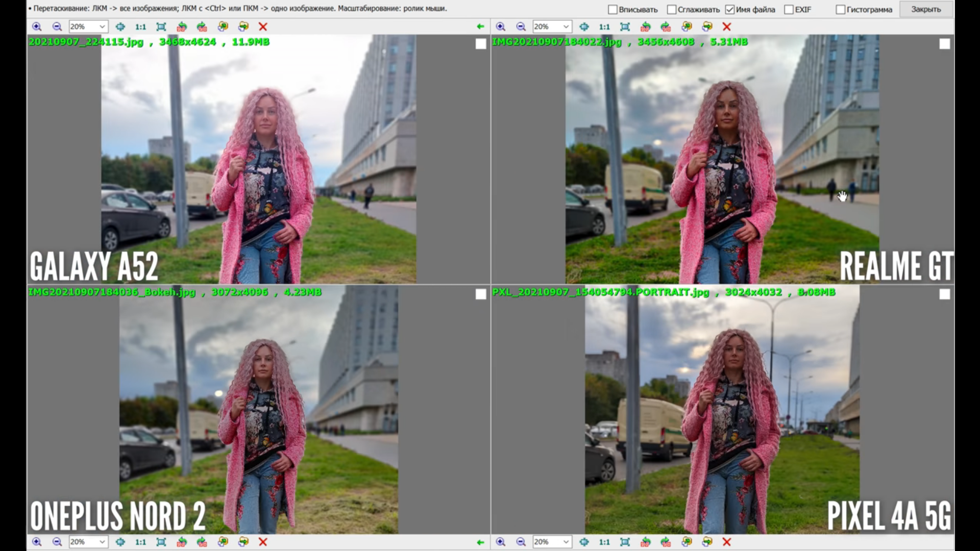Uncheck the Имя файла checkbox
The width and height of the screenshot is (980, 551).
coord(730,10)
